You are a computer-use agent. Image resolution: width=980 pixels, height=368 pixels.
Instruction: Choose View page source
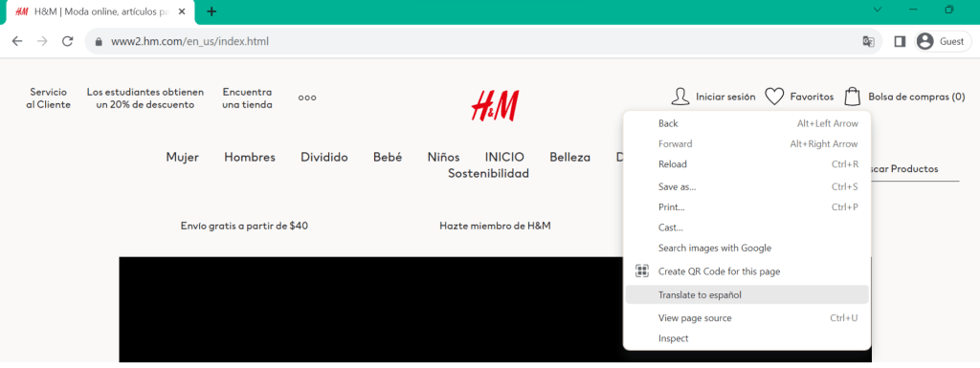pos(746,318)
